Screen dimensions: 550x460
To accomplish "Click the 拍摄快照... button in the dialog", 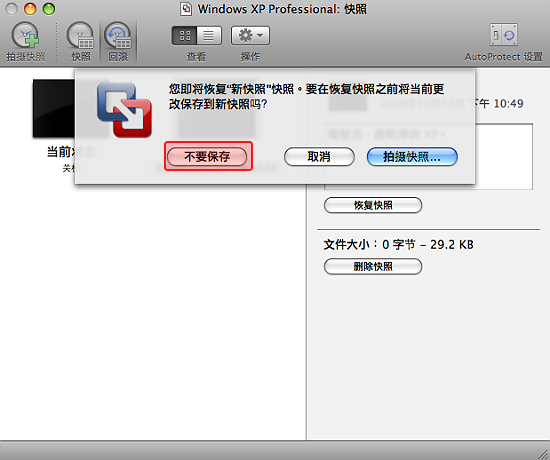I will (x=412, y=156).
